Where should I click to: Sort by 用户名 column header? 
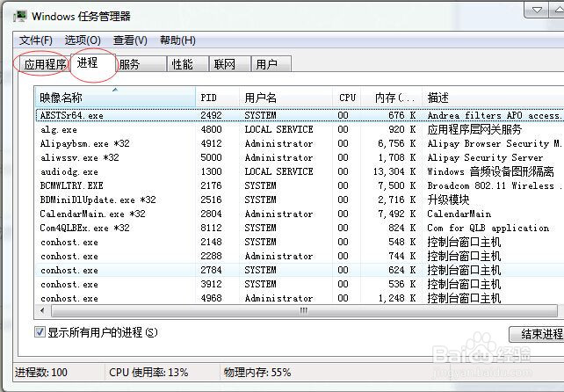pyautogui.click(x=286, y=98)
